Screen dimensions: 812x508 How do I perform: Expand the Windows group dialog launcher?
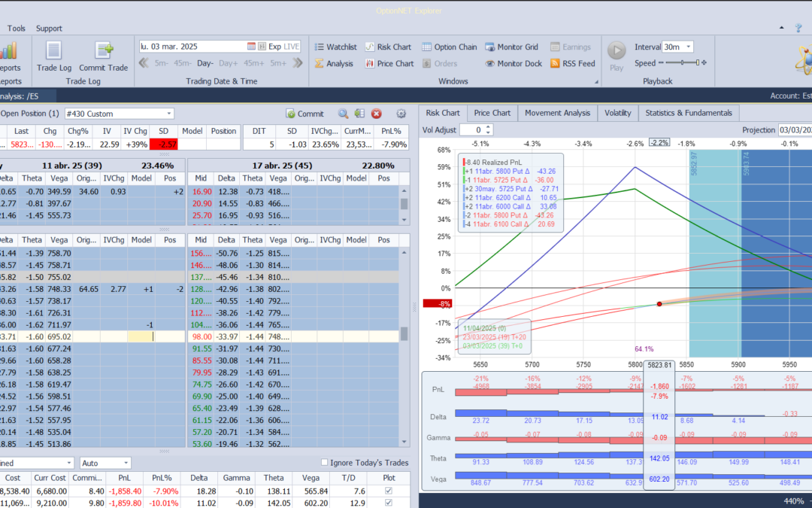tap(596, 82)
